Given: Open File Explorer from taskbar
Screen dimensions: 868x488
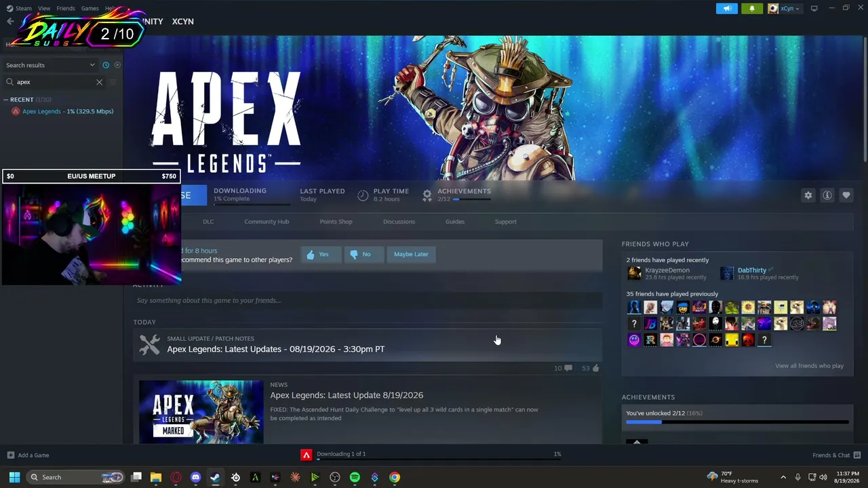Looking at the screenshot, I should point(156,477).
